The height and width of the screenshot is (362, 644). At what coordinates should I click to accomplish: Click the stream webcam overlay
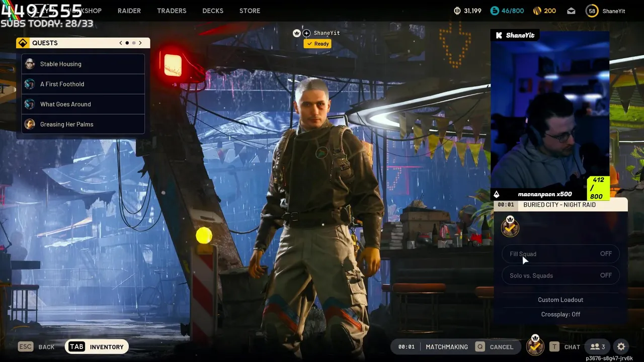coord(550,115)
